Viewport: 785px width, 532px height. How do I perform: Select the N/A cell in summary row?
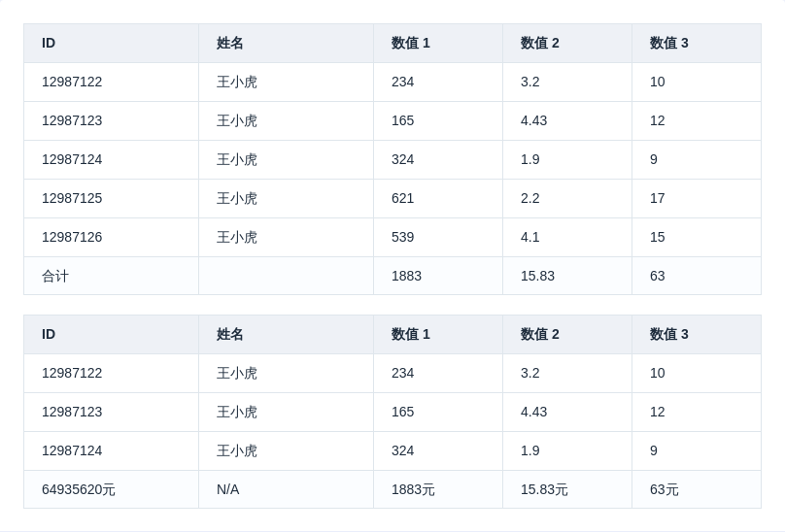227,489
